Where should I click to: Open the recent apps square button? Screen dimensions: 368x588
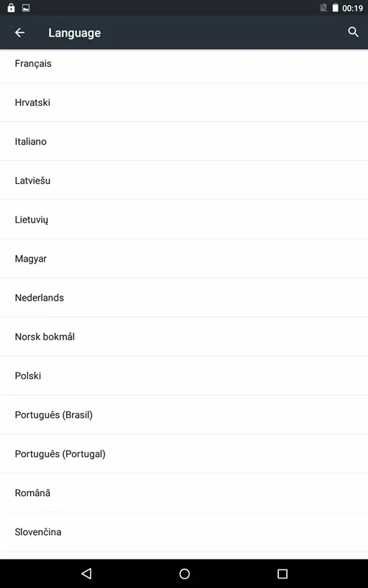[283, 573]
